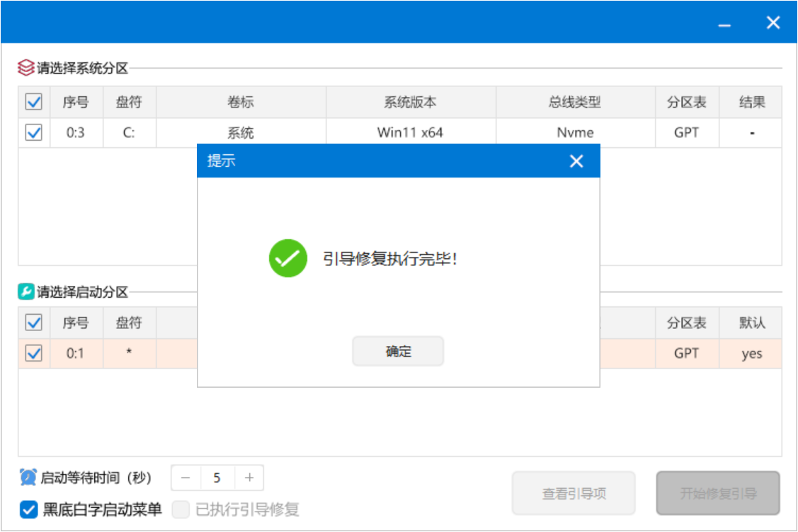Viewport: 798px width, 532px height.
Task: Click the 系统 volume label cell
Action: (241, 133)
